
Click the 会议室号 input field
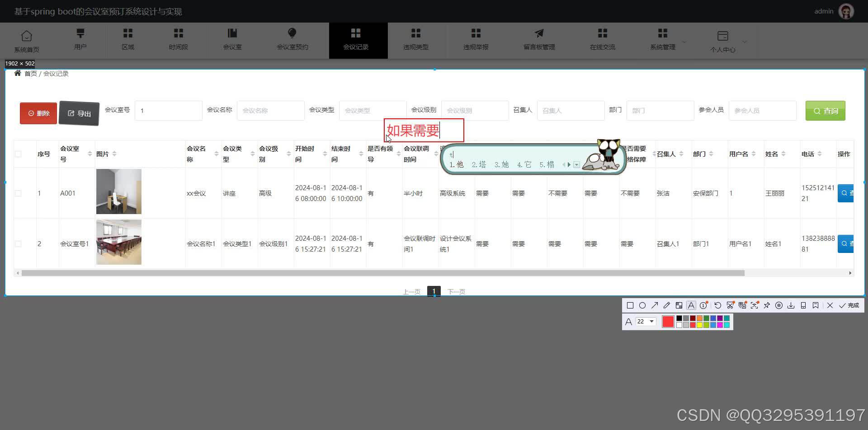[x=168, y=110]
